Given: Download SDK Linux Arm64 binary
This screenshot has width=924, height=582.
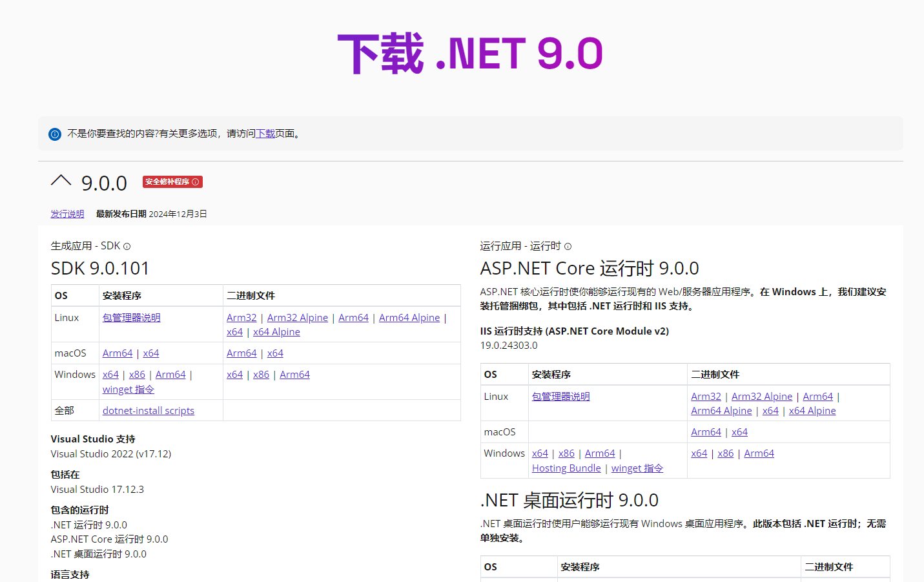Looking at the screenshot, I should pos(354,318).
